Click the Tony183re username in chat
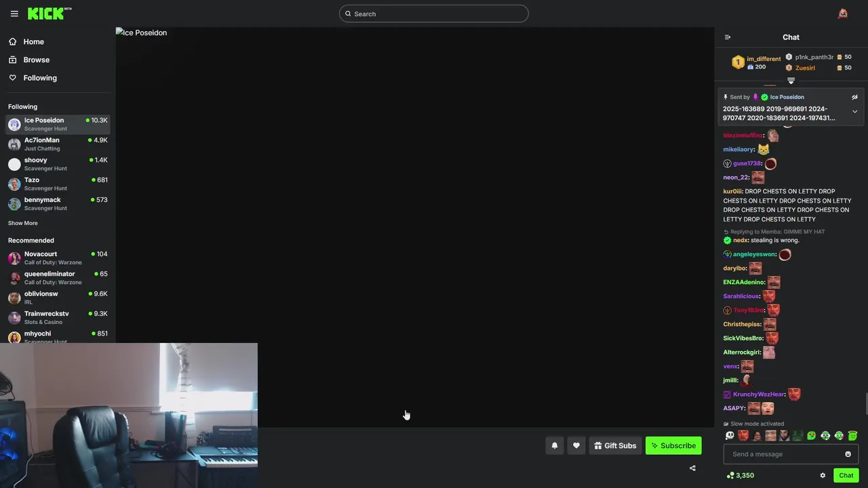Viewport: 868px width, 488px height. coord(749,310)
